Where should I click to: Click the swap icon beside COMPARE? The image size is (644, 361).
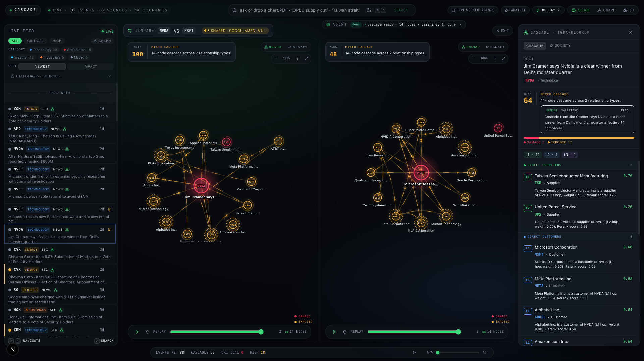pos(130,31)
